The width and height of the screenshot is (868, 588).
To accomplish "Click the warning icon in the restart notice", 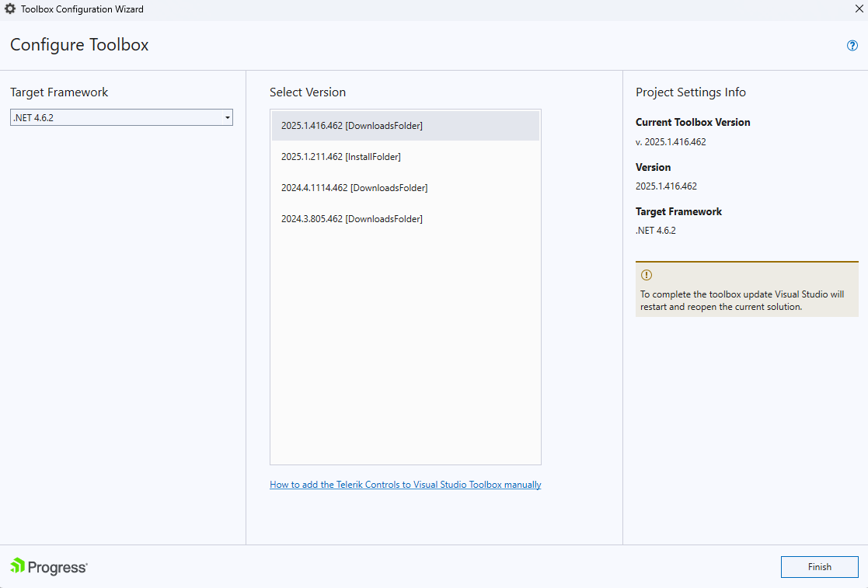I will pos(646,275).
